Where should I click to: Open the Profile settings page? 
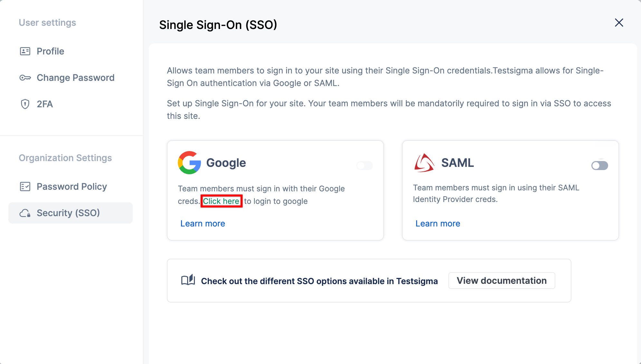[50, 51]
